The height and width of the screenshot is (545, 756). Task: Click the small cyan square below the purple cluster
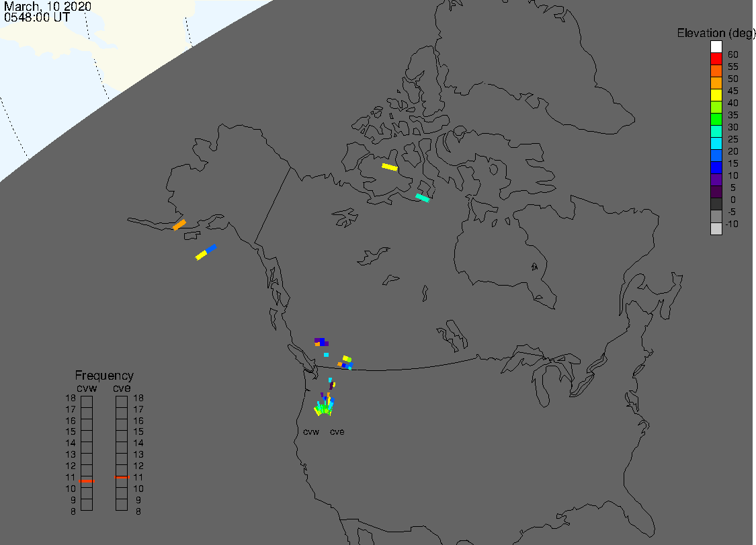tap(327, 355)
